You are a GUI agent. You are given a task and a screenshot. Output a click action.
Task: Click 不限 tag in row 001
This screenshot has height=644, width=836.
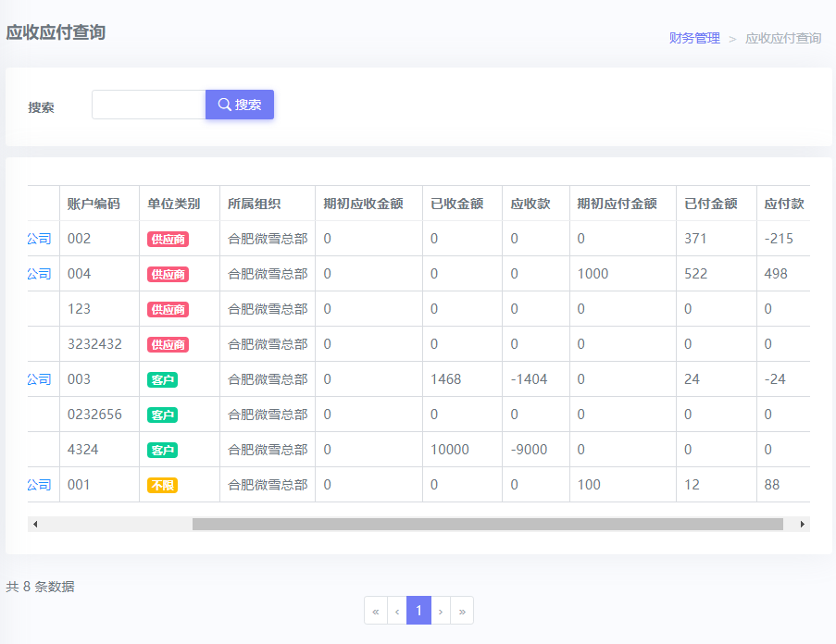[163, 485]
